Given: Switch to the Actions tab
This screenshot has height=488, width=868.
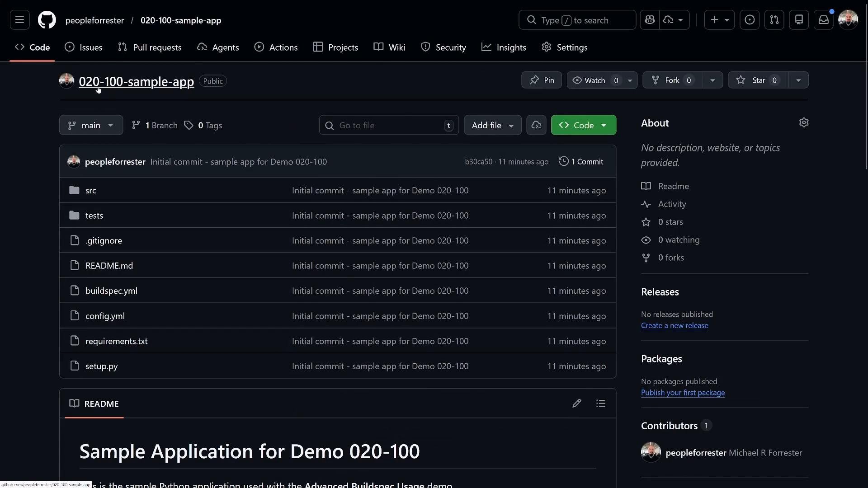Looking at the screenshot, I should [x=276, y=47].
